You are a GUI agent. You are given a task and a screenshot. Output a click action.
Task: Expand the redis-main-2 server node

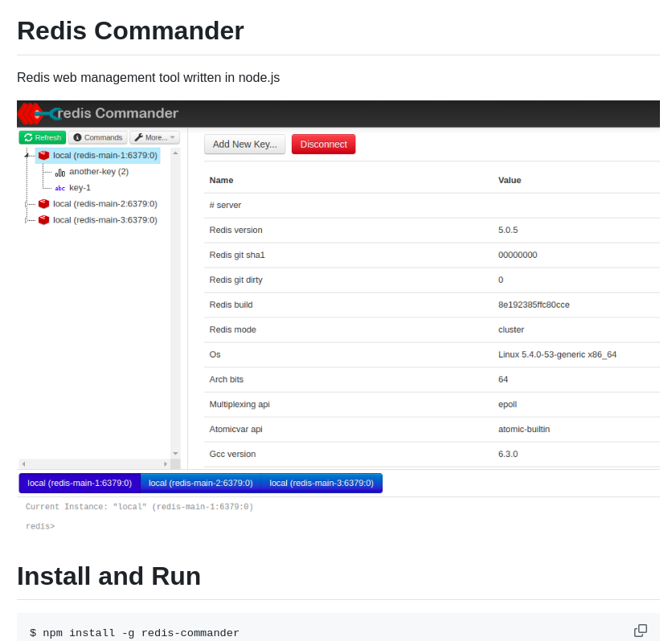pos(25,203)
